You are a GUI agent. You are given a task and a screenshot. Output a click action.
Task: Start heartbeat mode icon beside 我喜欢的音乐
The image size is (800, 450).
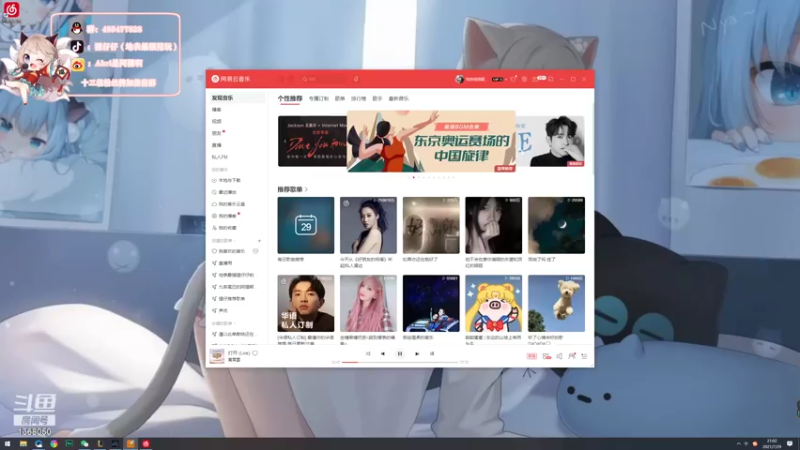(x=256, y=251)
